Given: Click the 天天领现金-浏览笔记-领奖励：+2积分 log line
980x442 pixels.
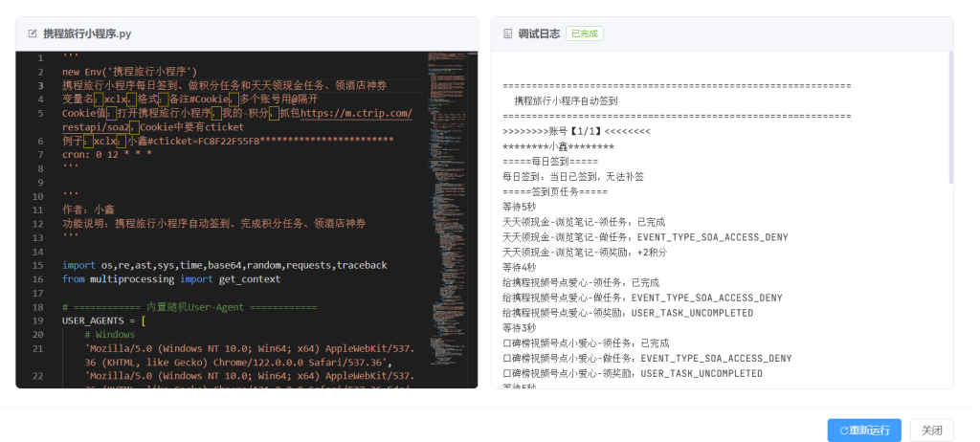Looking at the screenshot, I should pos(585,253).
